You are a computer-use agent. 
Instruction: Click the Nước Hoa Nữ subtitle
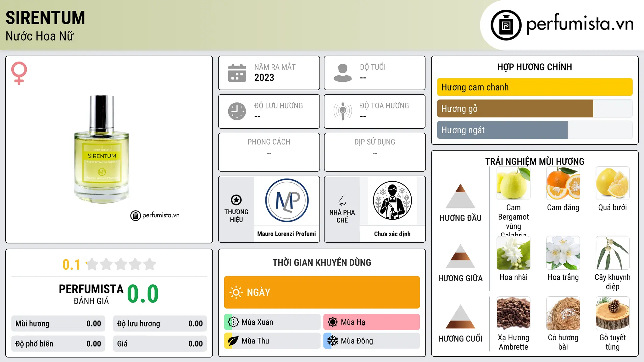[x=40, y=36]
